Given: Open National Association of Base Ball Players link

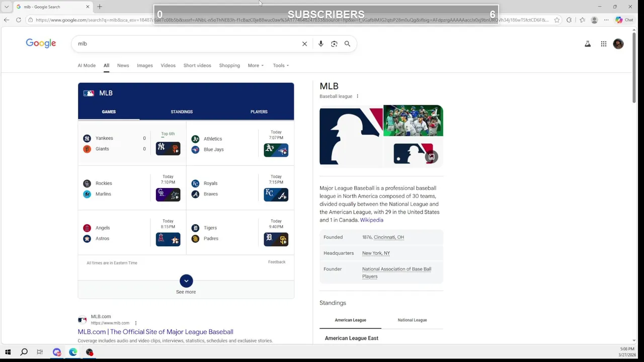Looking at the screenshot, I should [x=396, y=273].
